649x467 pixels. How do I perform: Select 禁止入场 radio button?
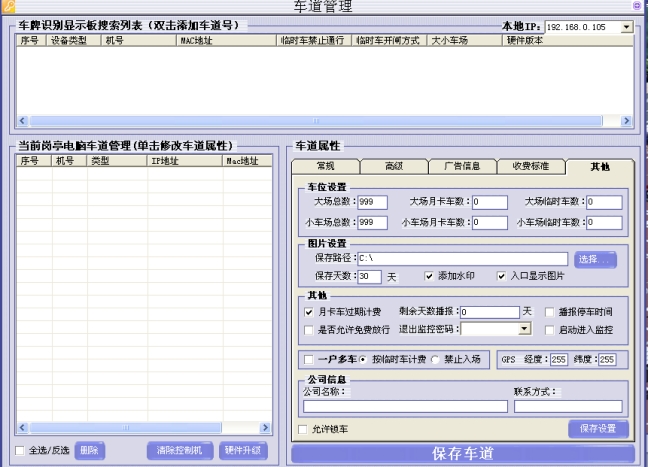(435, 360)
